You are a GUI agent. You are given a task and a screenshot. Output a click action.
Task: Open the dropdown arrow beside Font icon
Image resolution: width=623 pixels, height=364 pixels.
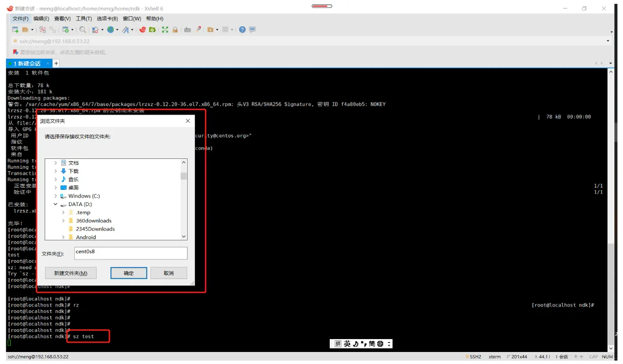pos(132,30)
